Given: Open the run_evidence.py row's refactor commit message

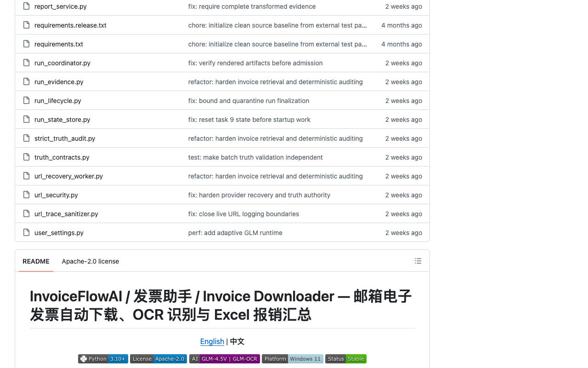Looking at the screenshot, I should [x=276, y=82].
